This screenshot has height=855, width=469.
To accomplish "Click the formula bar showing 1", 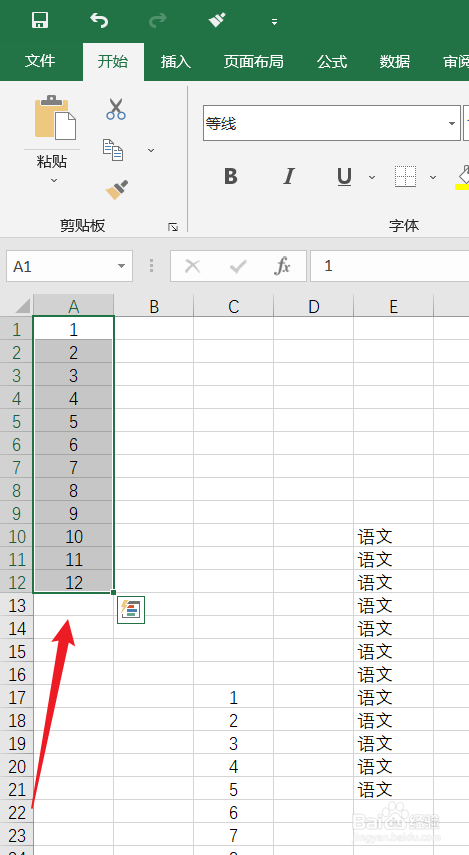I will point(389,266).
